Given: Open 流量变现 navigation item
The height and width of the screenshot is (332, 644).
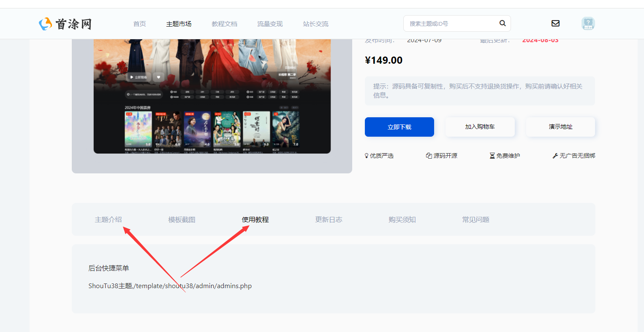Looking at the screenshot, I should pos(270,24).
